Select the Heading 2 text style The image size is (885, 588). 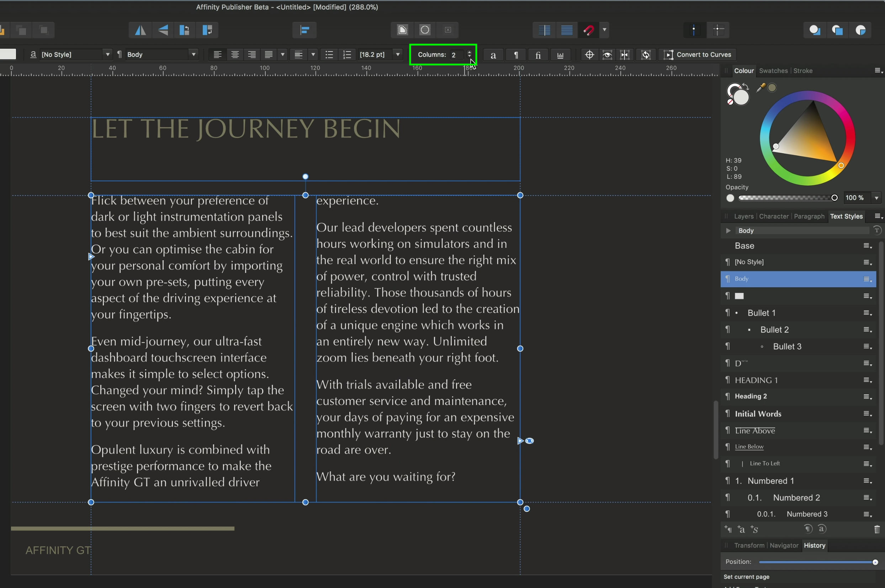751,396
